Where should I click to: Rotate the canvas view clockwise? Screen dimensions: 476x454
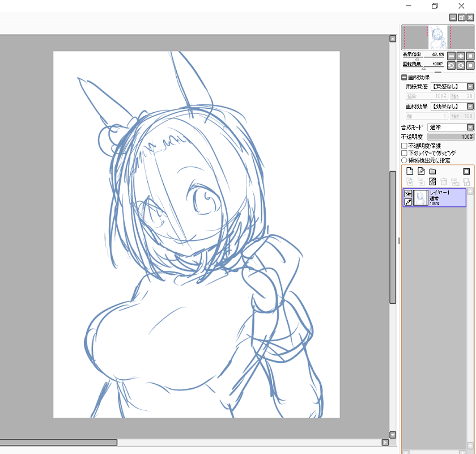(x=461, y=65)
